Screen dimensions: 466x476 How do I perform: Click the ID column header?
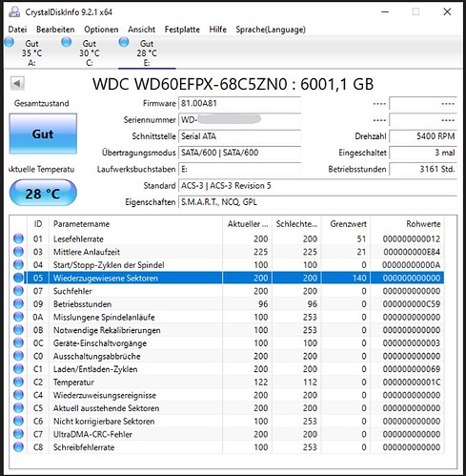pos(38,224)
